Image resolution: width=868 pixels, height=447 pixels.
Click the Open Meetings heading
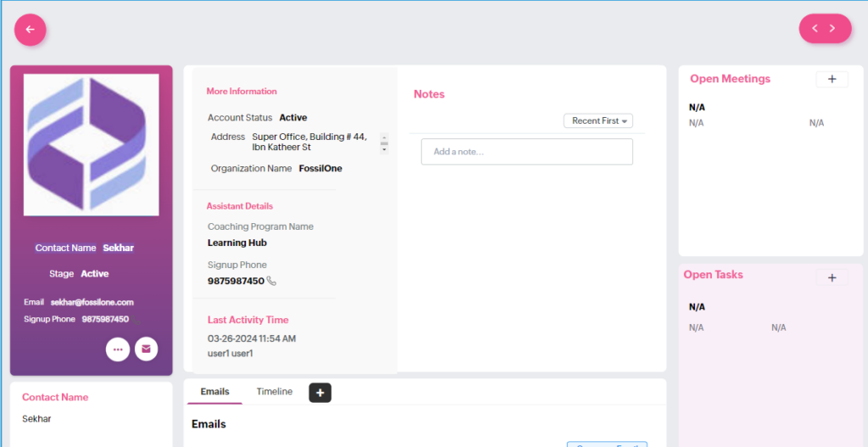tap(730, 79)
